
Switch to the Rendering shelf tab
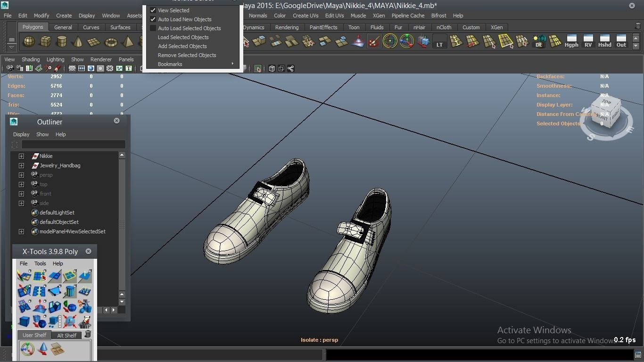coord(287,27)
